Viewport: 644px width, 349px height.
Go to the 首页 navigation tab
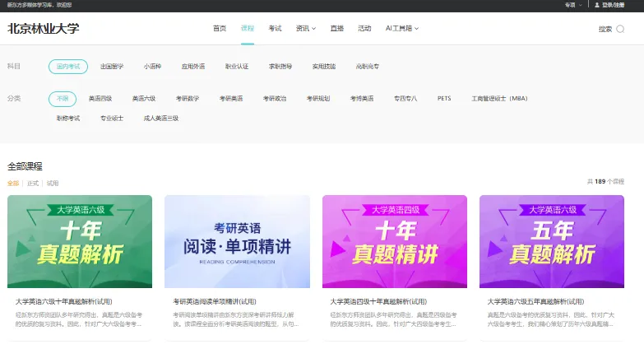pyautogui.click(x=220, y=29)
